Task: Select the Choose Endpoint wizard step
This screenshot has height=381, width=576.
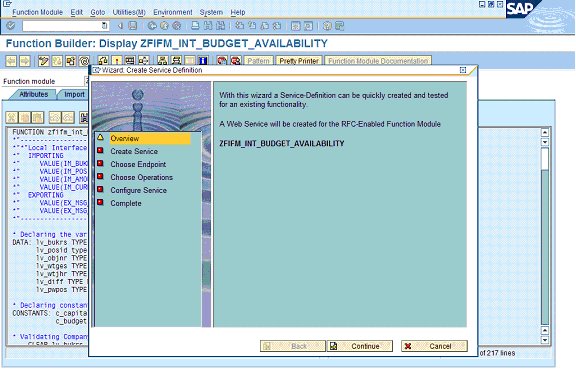Action: pyautogui.click(x=138, y=164)
